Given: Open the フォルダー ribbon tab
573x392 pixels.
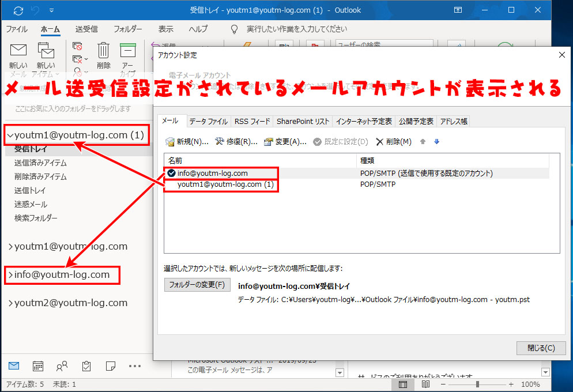Looking at the screenshot, I should (127, 29).
